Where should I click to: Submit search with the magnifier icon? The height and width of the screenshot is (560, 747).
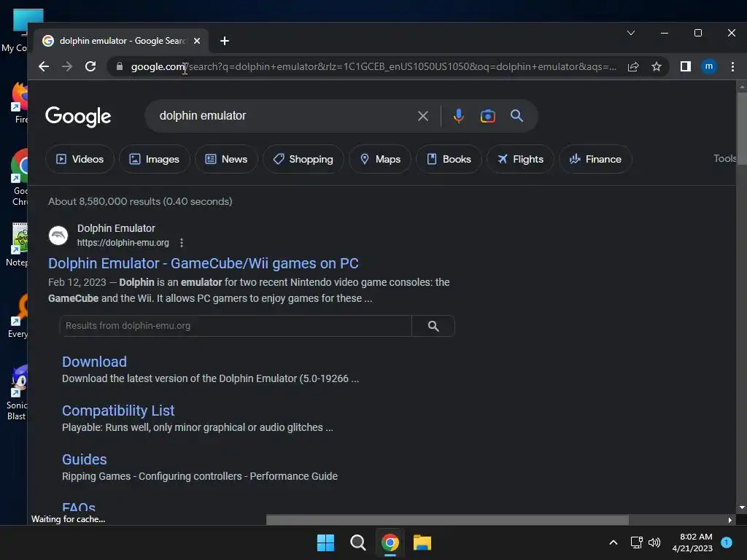[517, 116]
